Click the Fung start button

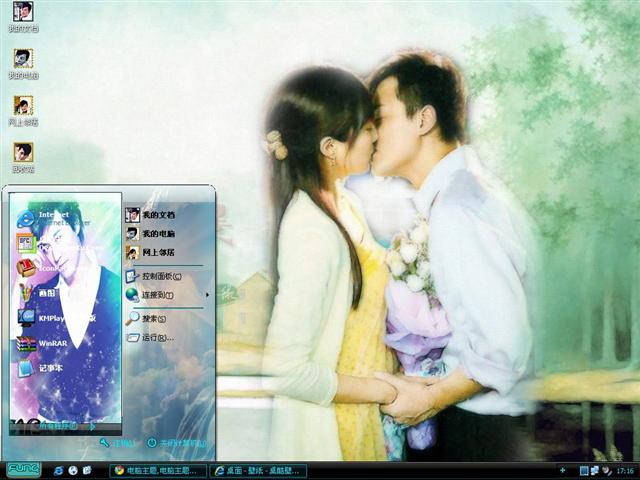coord(24,470)
